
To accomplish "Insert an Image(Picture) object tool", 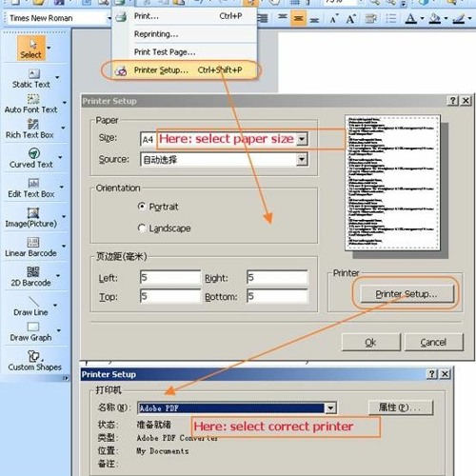I will point(31,218).
